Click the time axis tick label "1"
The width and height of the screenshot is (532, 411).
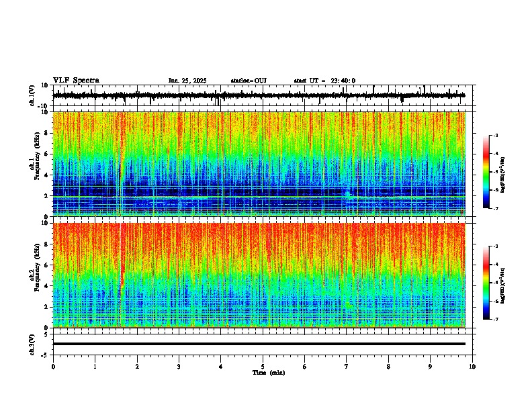[x=95, y=367]
